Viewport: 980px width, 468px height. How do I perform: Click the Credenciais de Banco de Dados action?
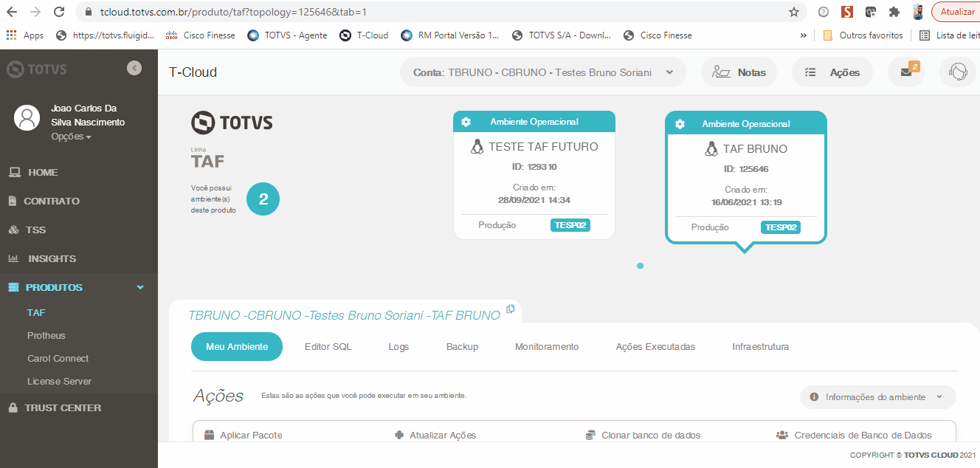pyautogui.click(x=855, y=435)
